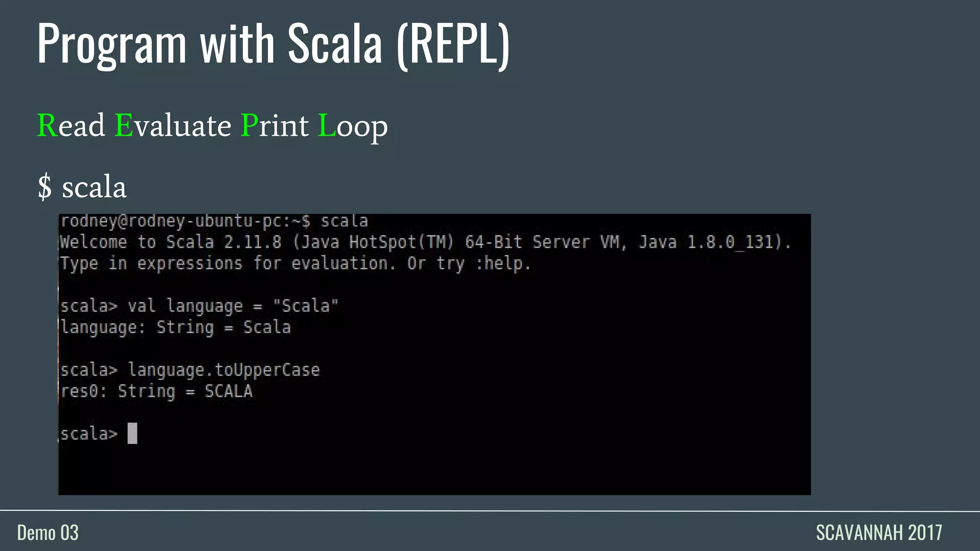Image resolution: width=980 pixels, height=551 pixels.
Task: Click the output "res0: String = SCALA"
Action: point(156,391)
